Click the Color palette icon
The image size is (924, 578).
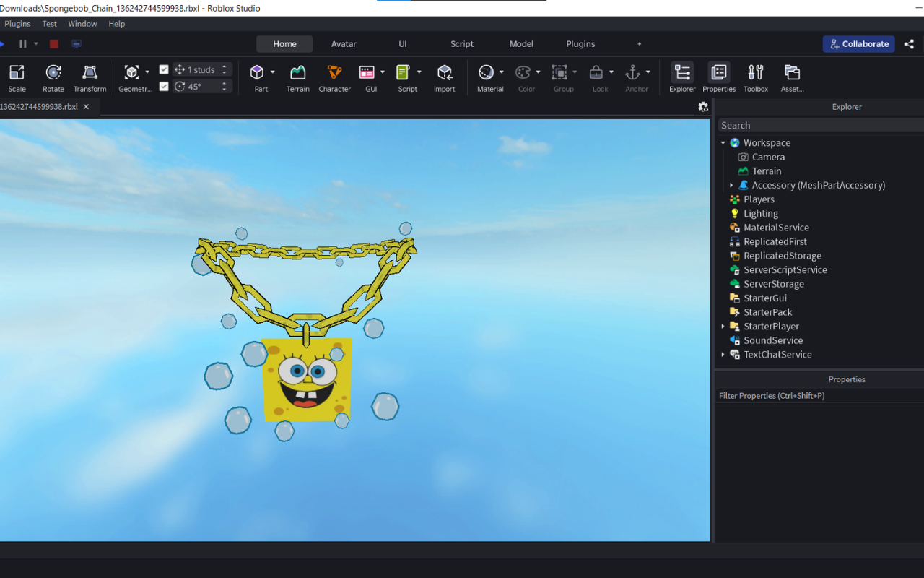tap(523, 72)
